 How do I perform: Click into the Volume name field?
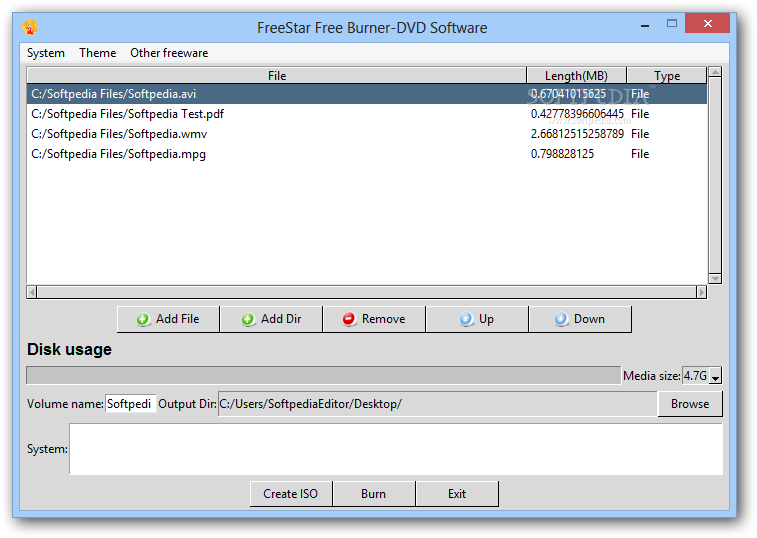click(x=130, y=404)
